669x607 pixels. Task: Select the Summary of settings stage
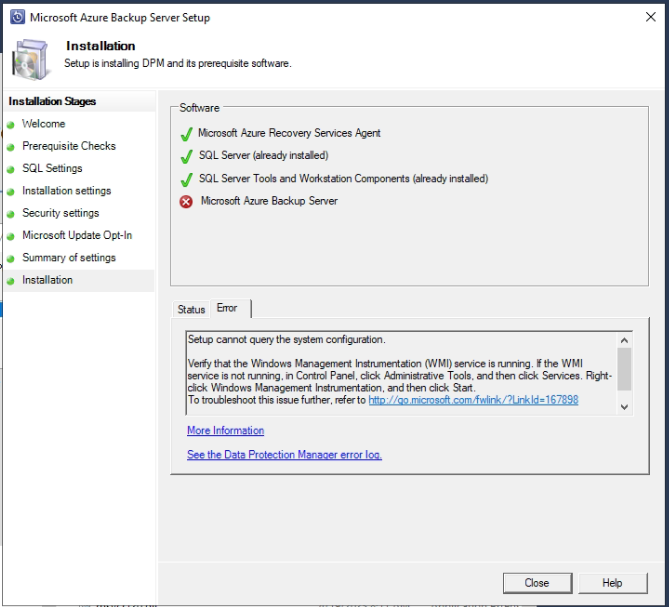point(69,258)
